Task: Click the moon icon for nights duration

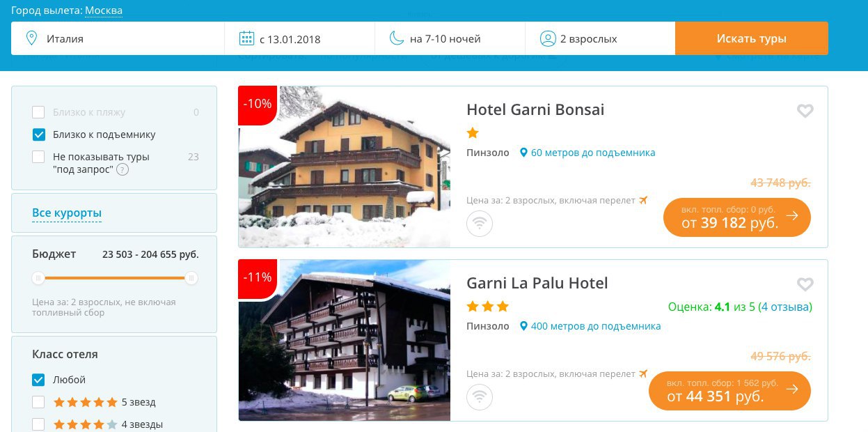Action: pyautogui.click(x=397, y=38)
